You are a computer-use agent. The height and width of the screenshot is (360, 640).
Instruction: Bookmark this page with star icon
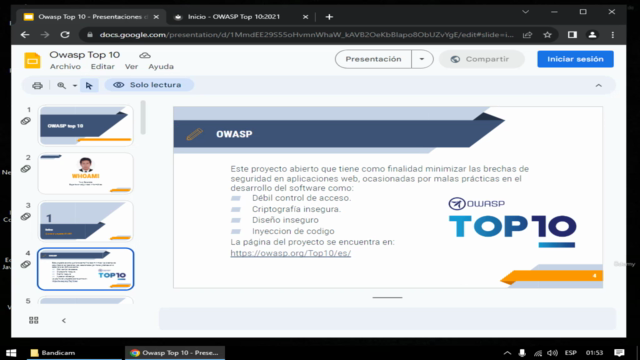[x=547, y=35]
